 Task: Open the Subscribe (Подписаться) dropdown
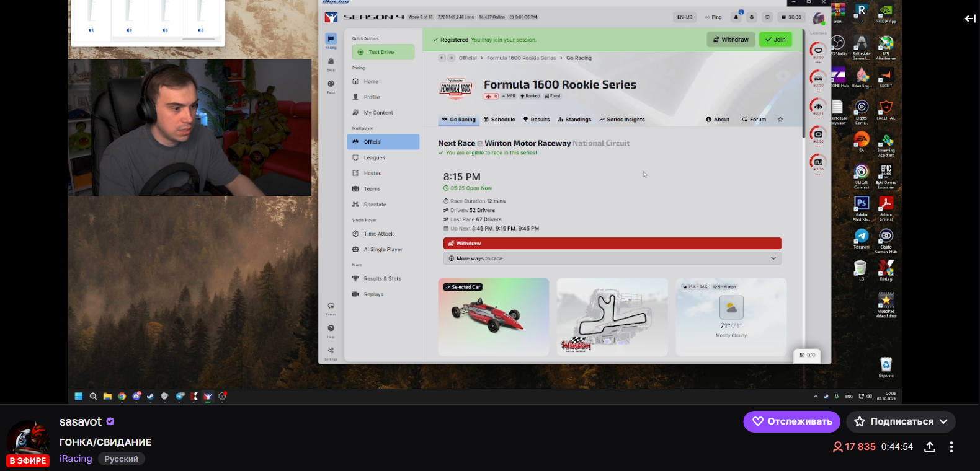pos(901,421)
